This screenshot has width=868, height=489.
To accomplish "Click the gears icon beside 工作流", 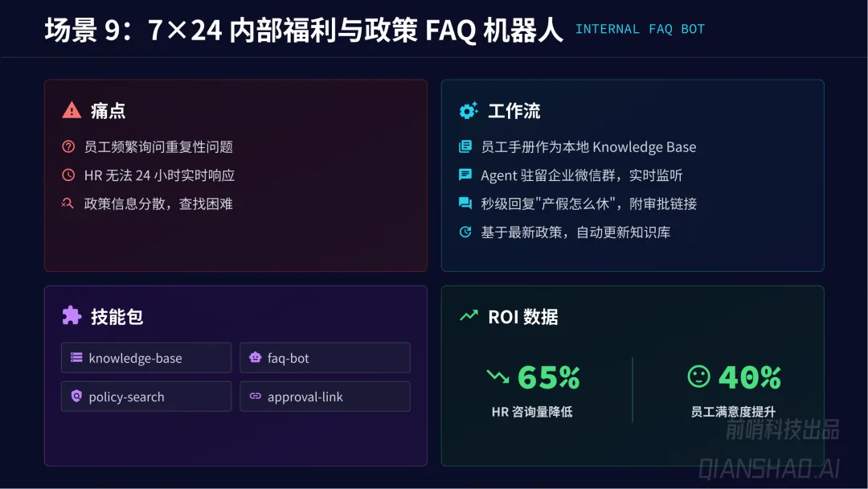I will tap(469, 111).
